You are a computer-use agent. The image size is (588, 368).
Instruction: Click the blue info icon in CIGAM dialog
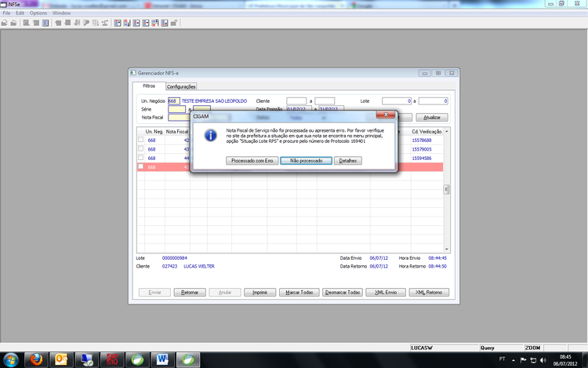(x=210, y=136)
